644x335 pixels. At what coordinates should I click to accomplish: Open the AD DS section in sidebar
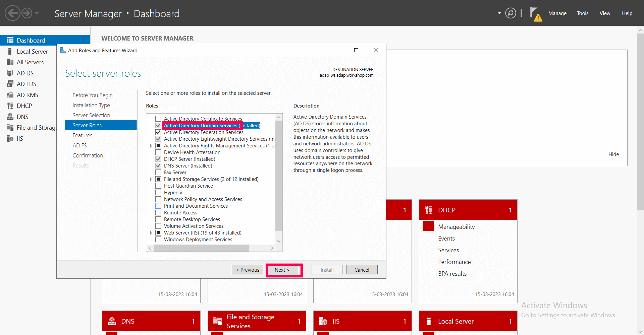pyautogui.click(x=25, y=73)
